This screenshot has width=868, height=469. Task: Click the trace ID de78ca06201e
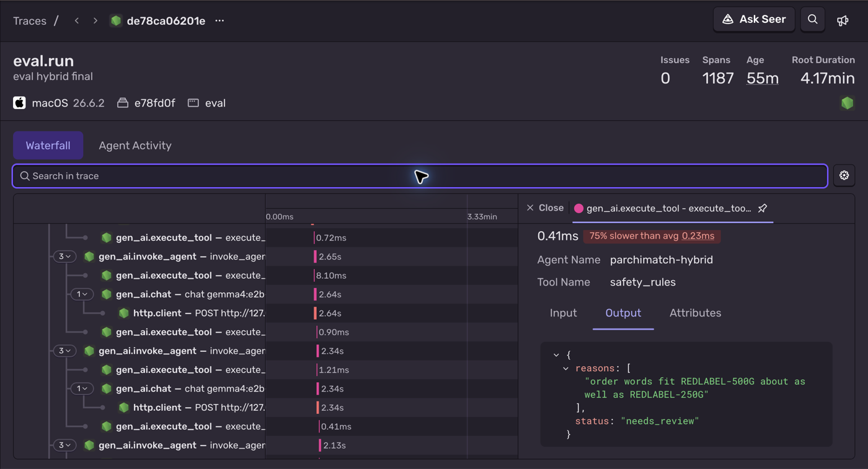click(x=166, y=20)
